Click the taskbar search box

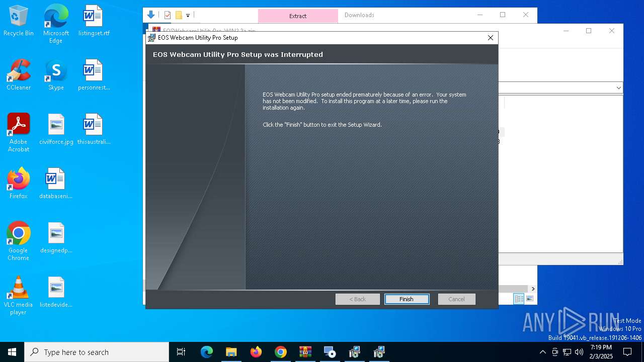[x=97, y=352]
